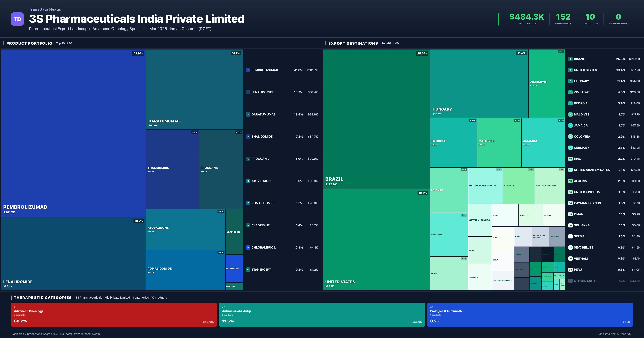644x338 pixels.
Task: Select the Hungary rank 3 badge
Action: (570, 81)
